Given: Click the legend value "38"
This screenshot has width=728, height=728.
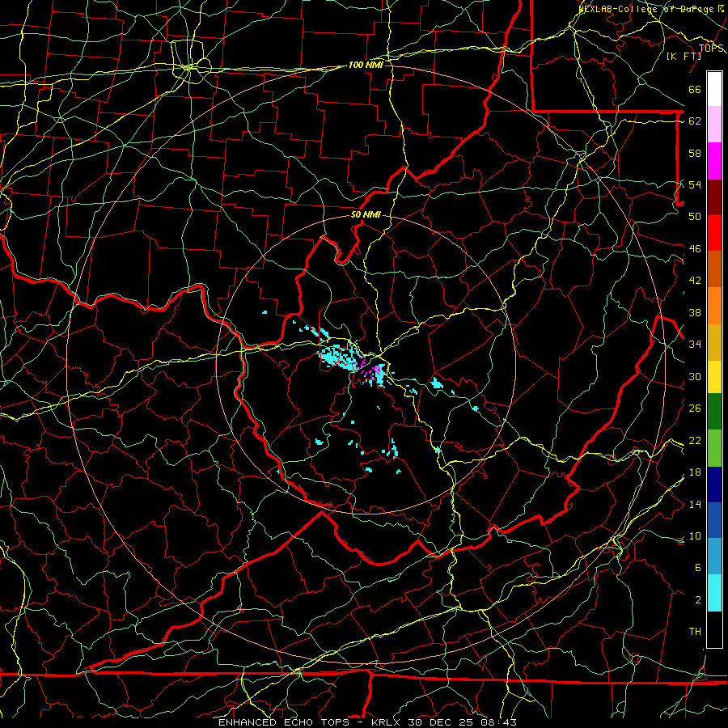Looking at the screenshot, I should (695, 312).
